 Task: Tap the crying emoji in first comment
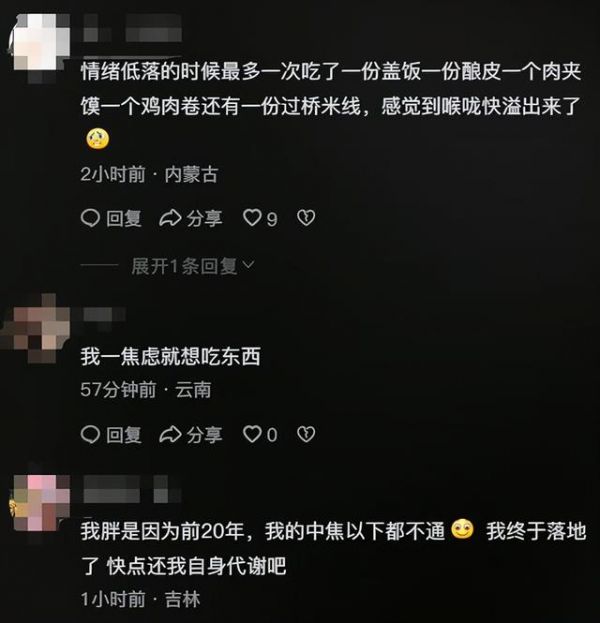(98, 139)
